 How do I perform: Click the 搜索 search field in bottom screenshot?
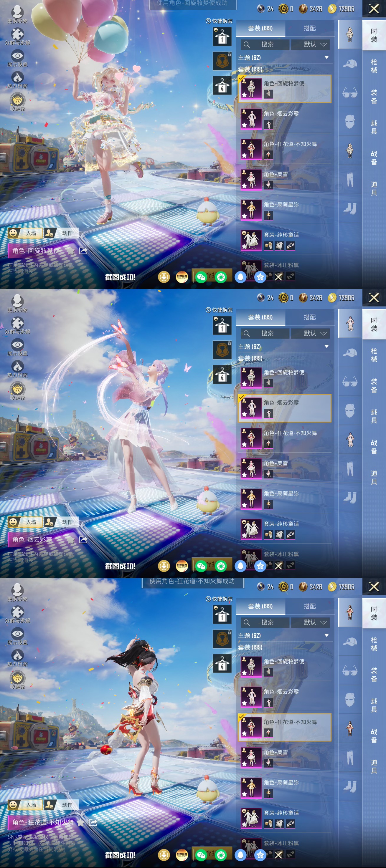tap(265, 623)
